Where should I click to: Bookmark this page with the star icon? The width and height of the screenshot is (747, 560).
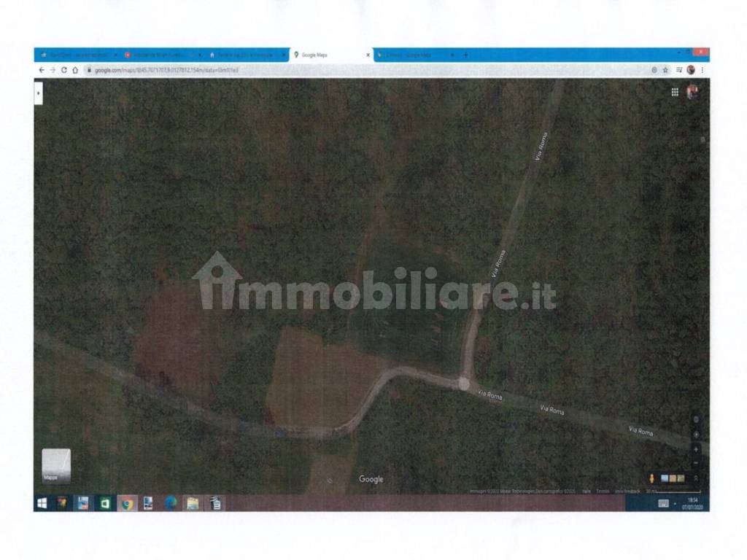665,70
